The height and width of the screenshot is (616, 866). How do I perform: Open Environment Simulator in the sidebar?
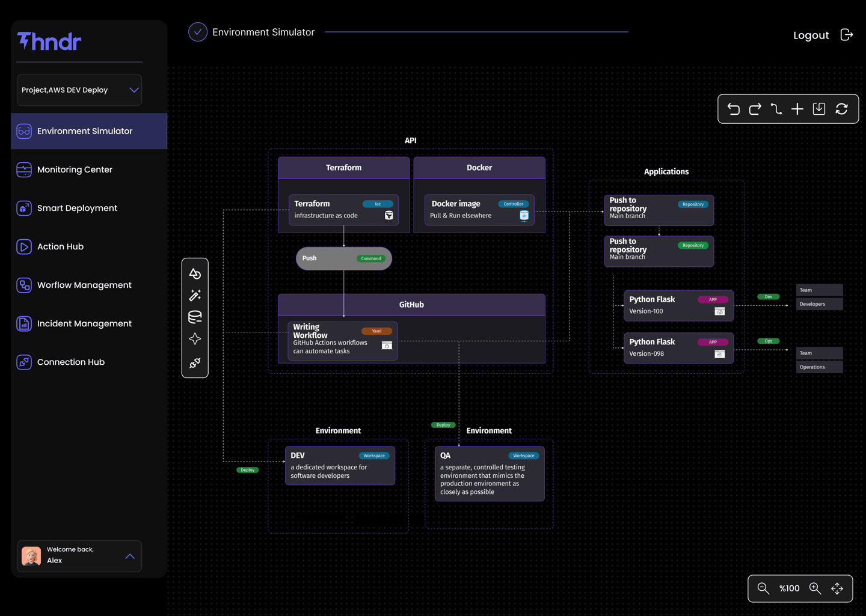89,131
